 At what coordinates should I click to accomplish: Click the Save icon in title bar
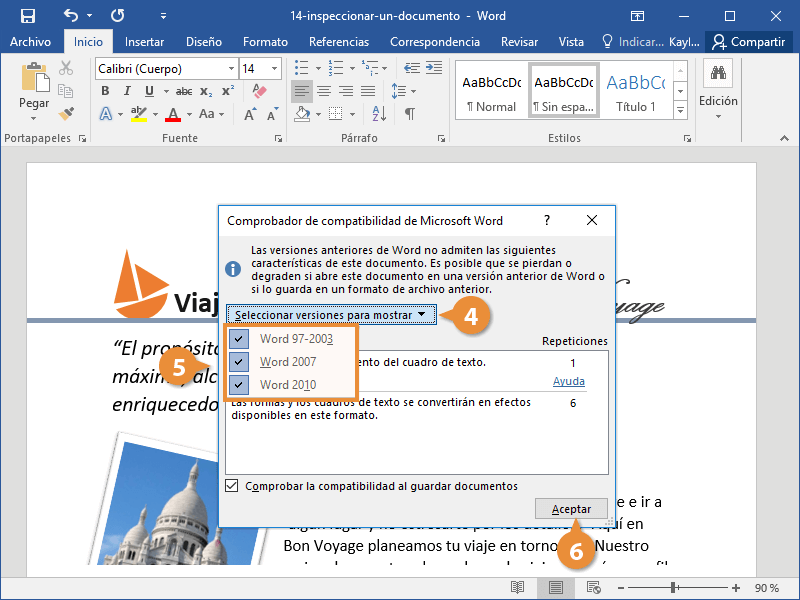point(28,16)
